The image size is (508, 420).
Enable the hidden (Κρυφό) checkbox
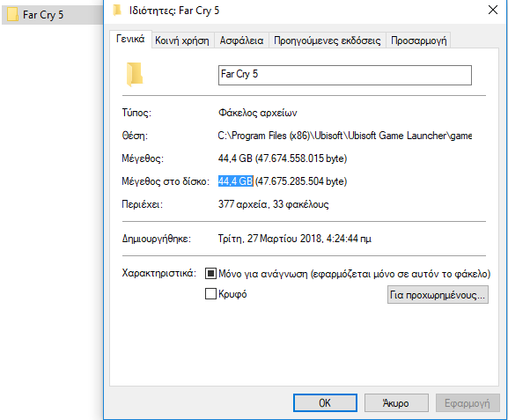(210, 294)
